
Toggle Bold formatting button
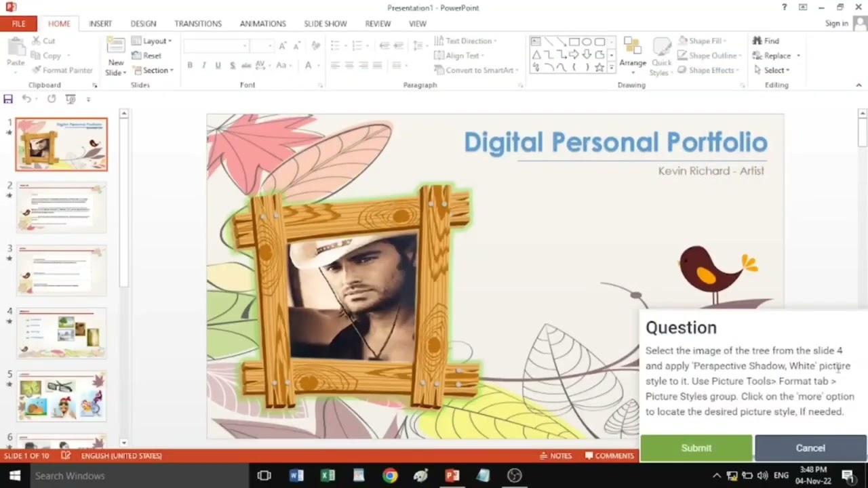(x=190, y=65)
